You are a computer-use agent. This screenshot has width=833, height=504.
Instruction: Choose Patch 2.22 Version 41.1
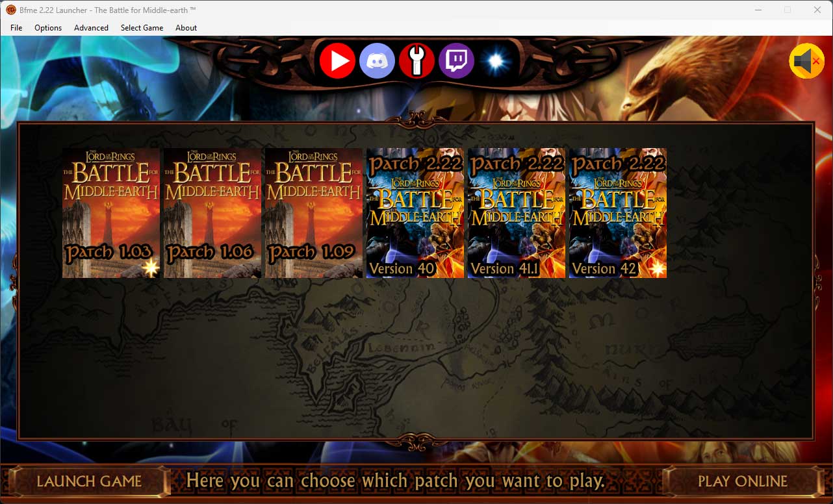(x=517, y=213)
